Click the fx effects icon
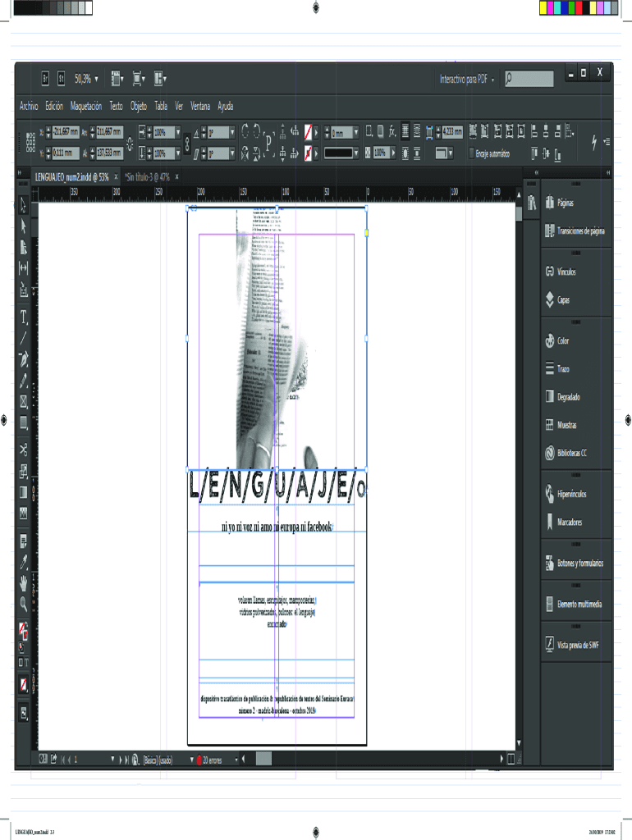Image resolution: width=632 pixels, height=840 pixels. 392,131
